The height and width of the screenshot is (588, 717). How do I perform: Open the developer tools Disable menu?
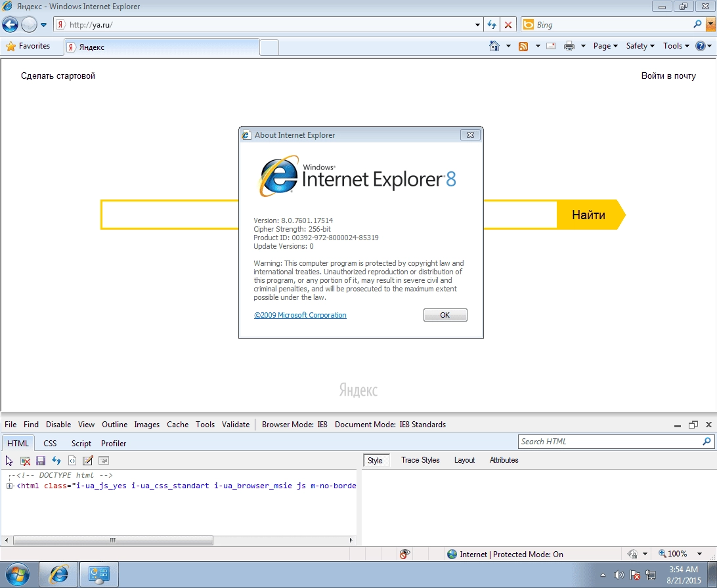(x=58, y=425)
